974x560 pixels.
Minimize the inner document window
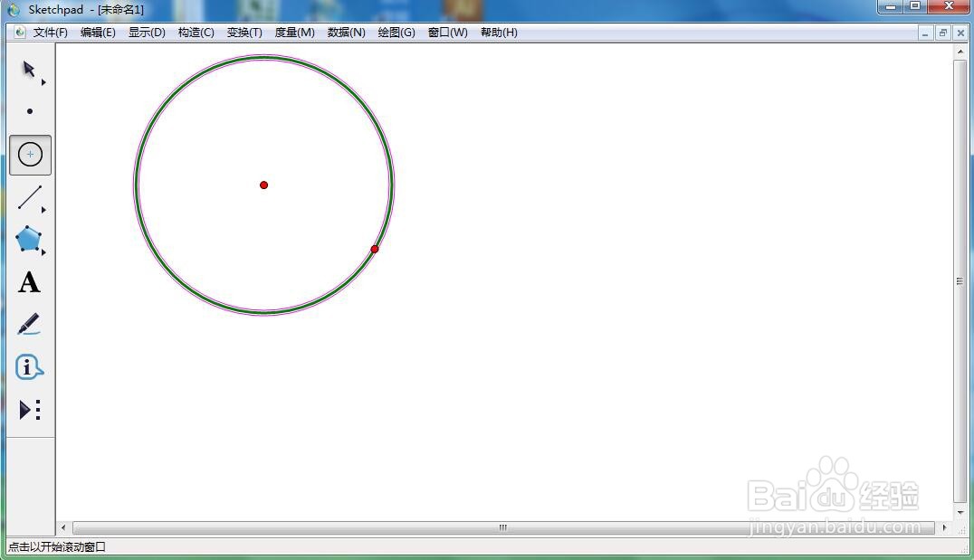[x=925, y=33]
